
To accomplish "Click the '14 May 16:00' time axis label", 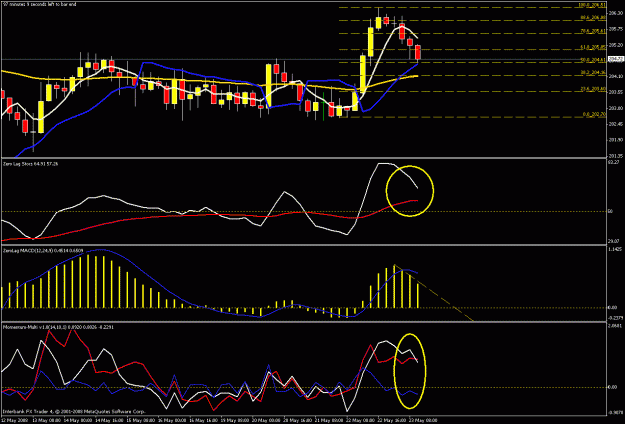I will (x=110, y=421).
